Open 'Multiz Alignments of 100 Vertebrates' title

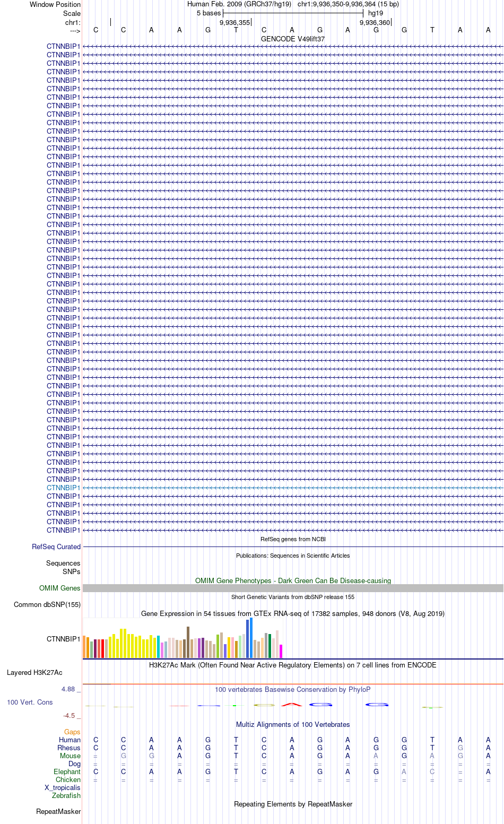click(x=293, y=724)
